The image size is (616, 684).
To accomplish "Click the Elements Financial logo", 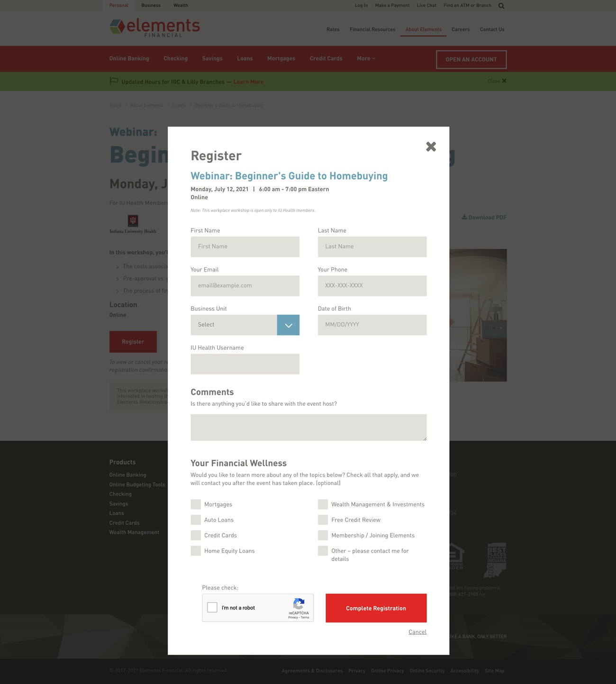I will point(154,27).
